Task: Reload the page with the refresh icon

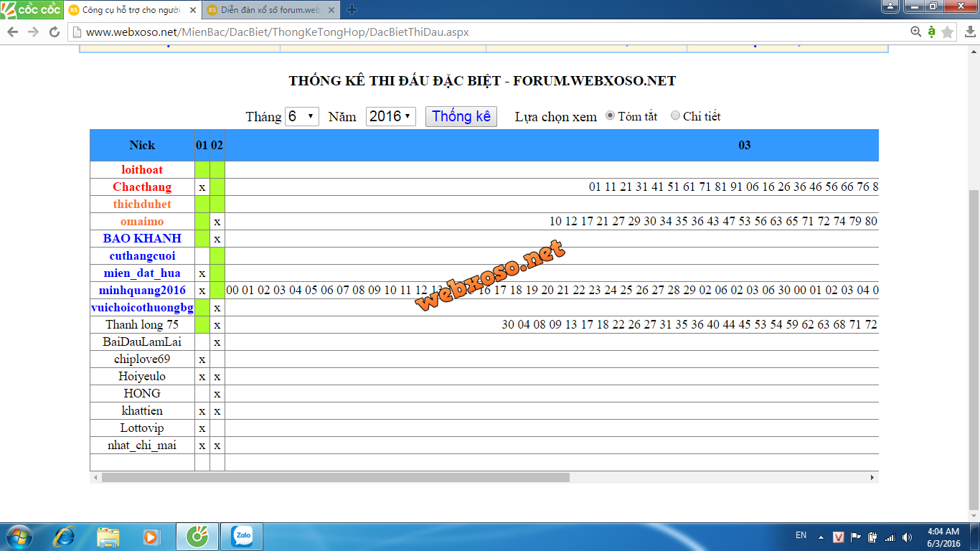Action: click(x=54, y=32)
